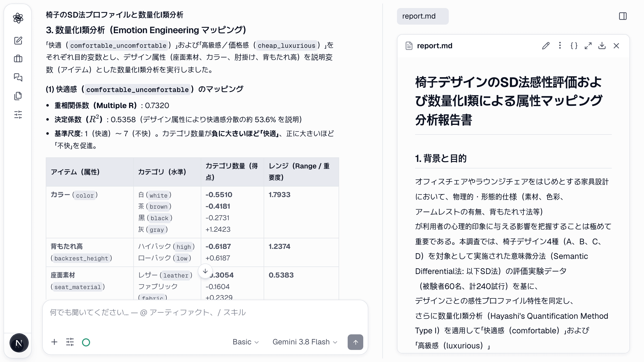Open the briefcase workspace icon in sidebar
The image size is (644, 362).
pos(18,59)
